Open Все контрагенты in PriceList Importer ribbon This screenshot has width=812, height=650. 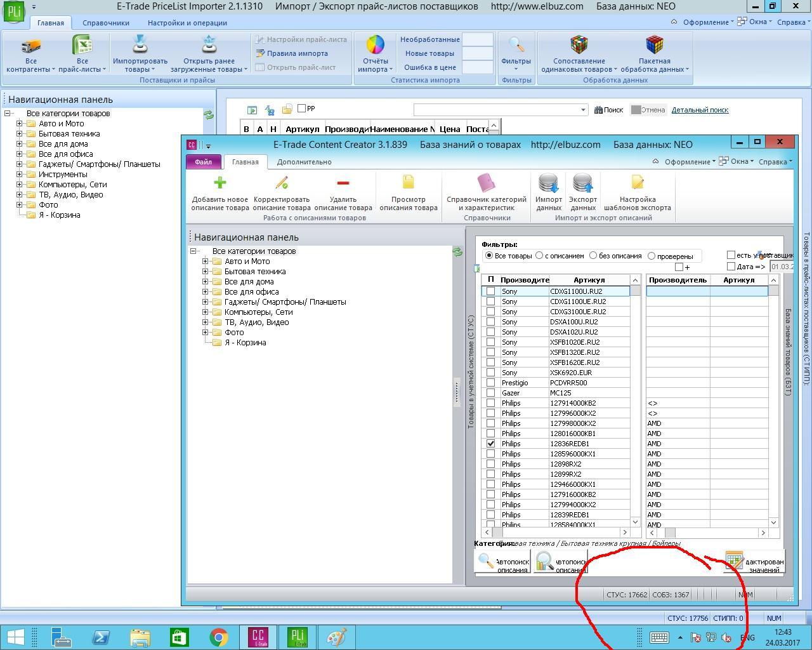tap(30, 55)
